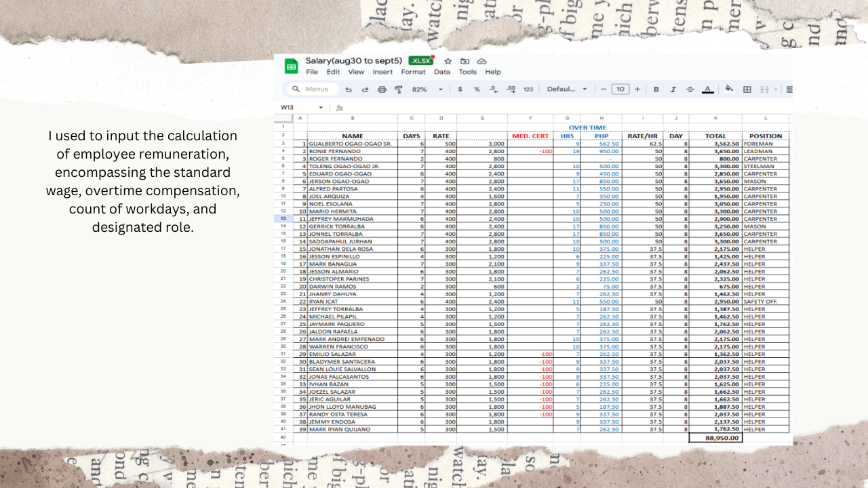
Task: Format as currency with dollar button
Action: [460, 89]
